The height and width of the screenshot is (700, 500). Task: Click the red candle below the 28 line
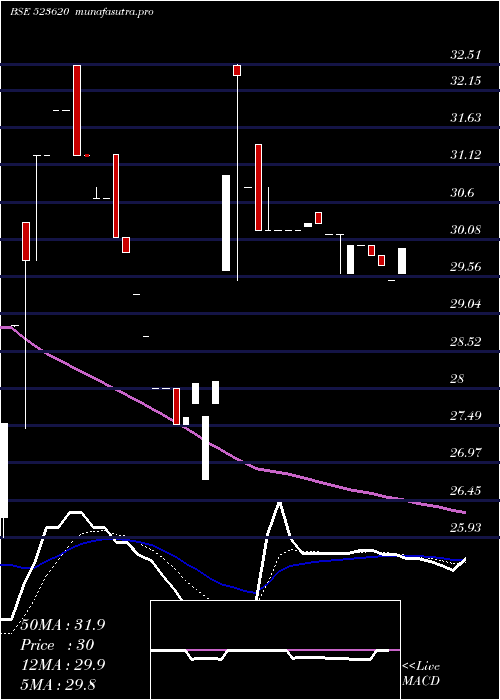[176, 406]
